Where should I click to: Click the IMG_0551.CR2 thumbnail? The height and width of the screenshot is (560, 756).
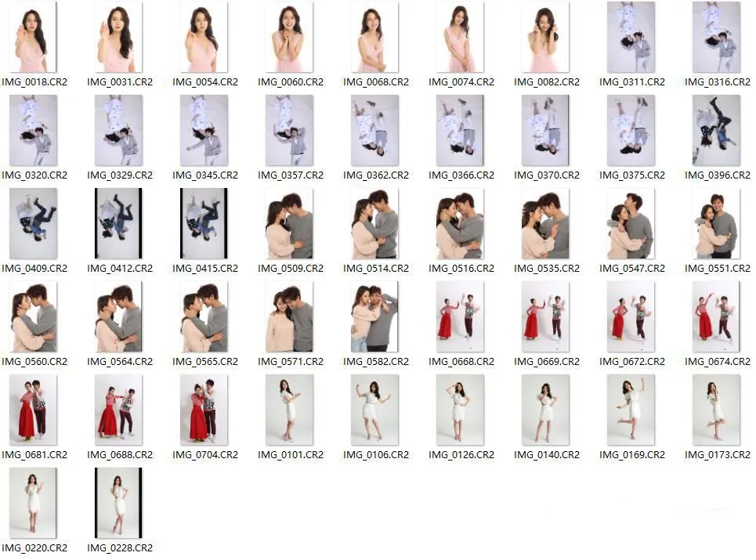point(716,224)
